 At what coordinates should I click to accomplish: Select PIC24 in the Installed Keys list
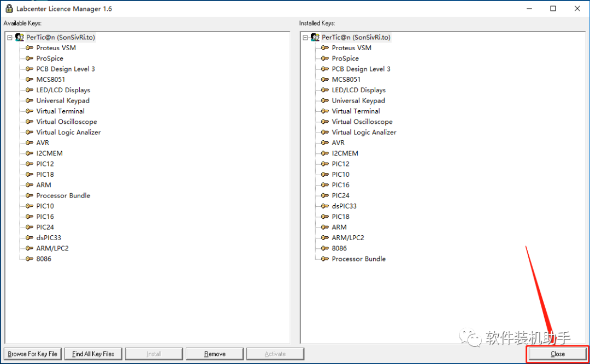(x=340, y=195)
